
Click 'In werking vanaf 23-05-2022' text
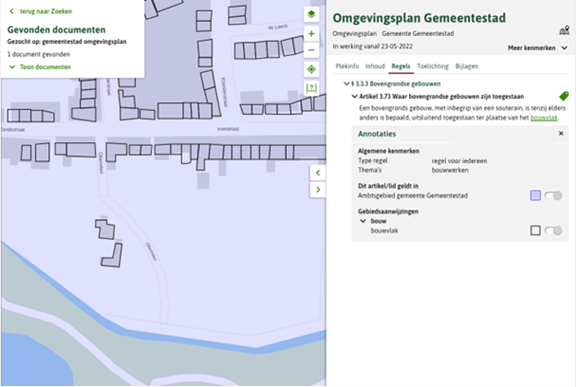(372, 46)
